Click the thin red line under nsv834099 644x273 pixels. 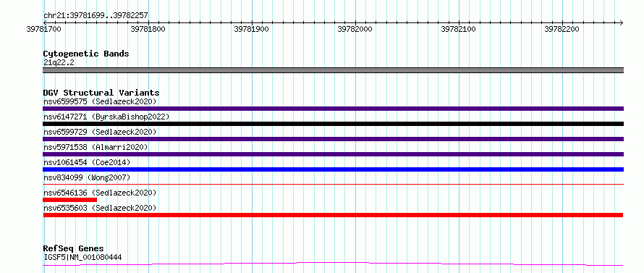point(333,185)
